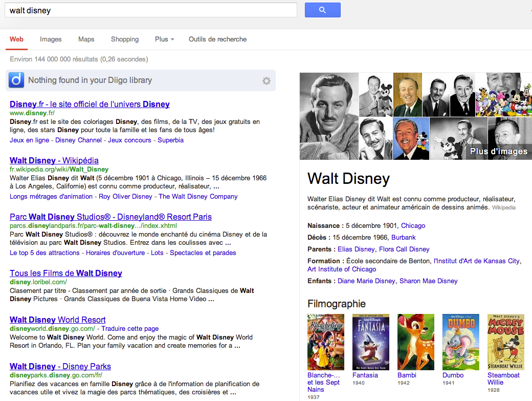This screenshot has height=401, width=532.
Task: Open the photo of Disney with cartoon characters
Action: (x=503, y=94)
